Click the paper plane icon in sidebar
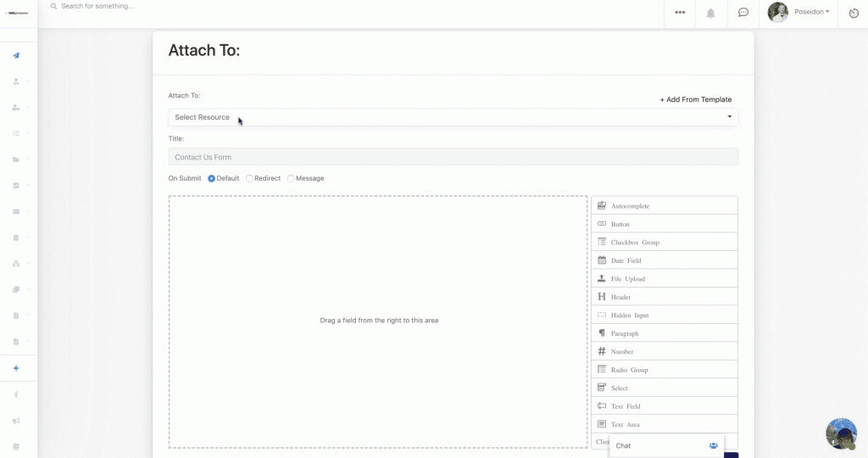 (16, 55)
